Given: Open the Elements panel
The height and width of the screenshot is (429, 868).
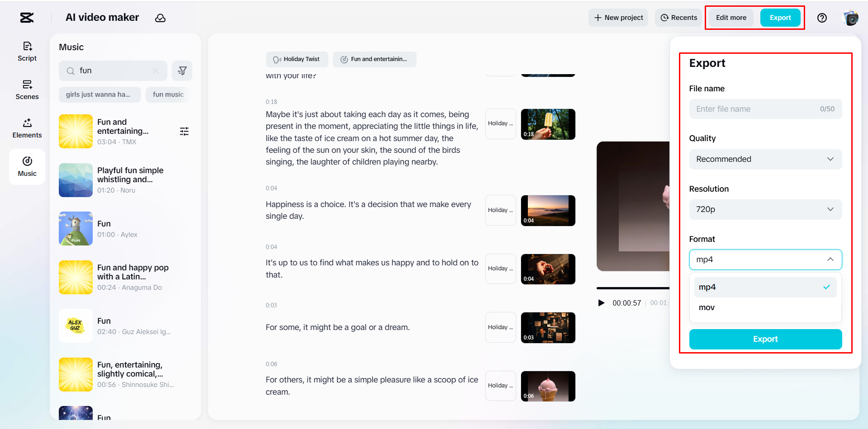Looking at the screenshot, I should (x=27, y=128).
